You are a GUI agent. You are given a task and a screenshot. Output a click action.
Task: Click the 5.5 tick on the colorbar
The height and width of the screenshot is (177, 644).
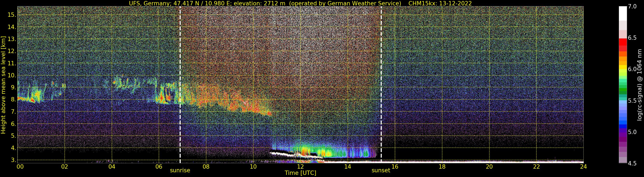tap(632, 101)
